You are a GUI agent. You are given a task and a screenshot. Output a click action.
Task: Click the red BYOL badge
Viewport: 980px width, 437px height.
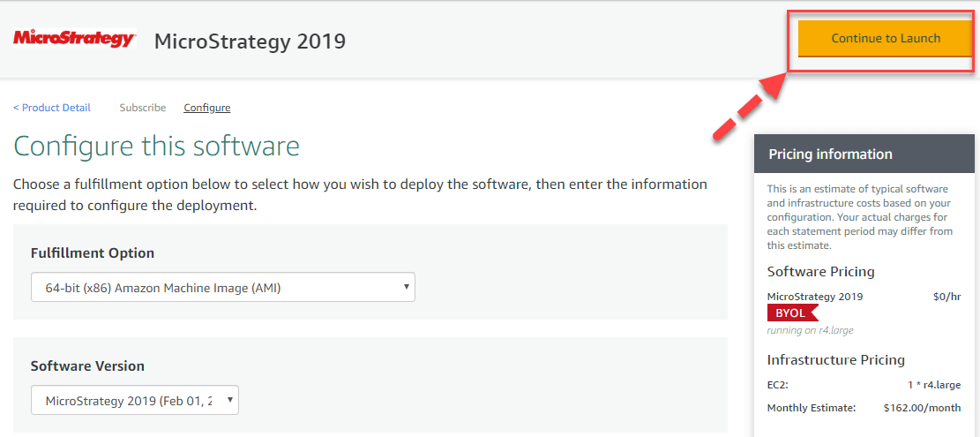click(x=790, y=313)
